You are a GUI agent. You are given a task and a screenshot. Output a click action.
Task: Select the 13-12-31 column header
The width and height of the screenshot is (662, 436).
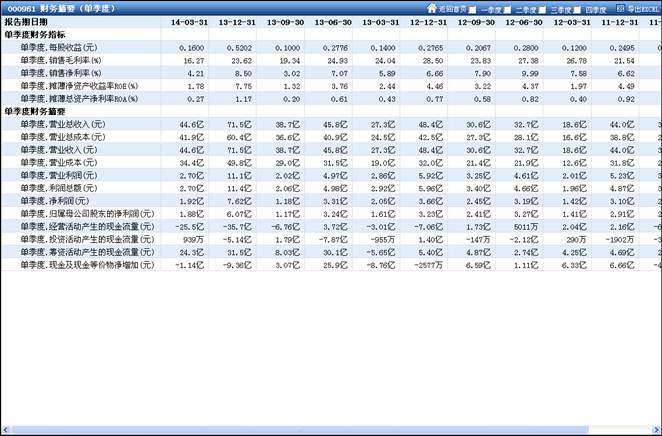[237, 20]
